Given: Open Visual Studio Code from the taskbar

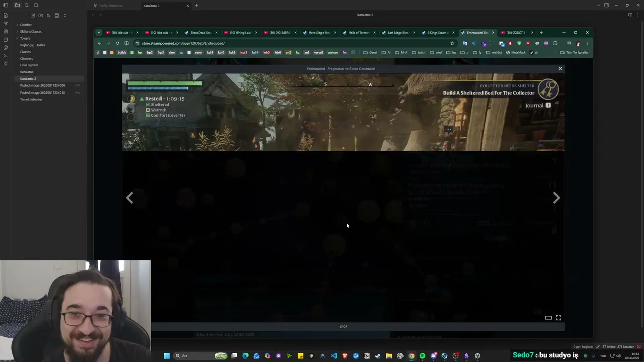Looking at the screenshot, I should pyautogui.click(x=334, y=356).
